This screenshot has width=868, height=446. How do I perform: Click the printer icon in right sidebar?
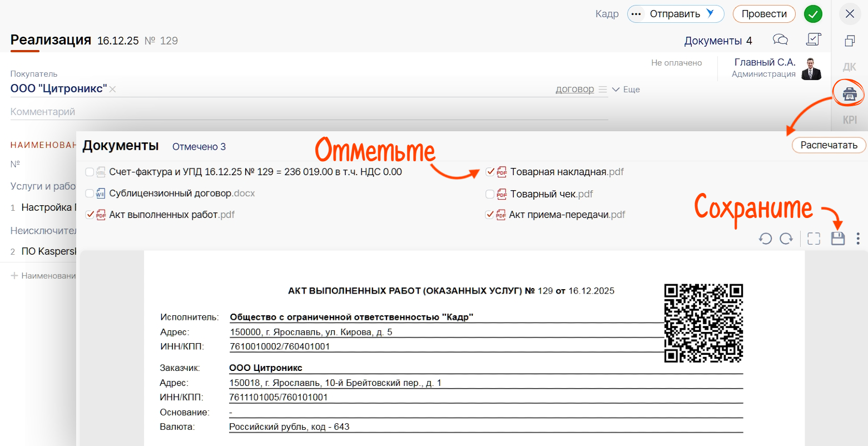pyautogui.click(x=849, y=93)
